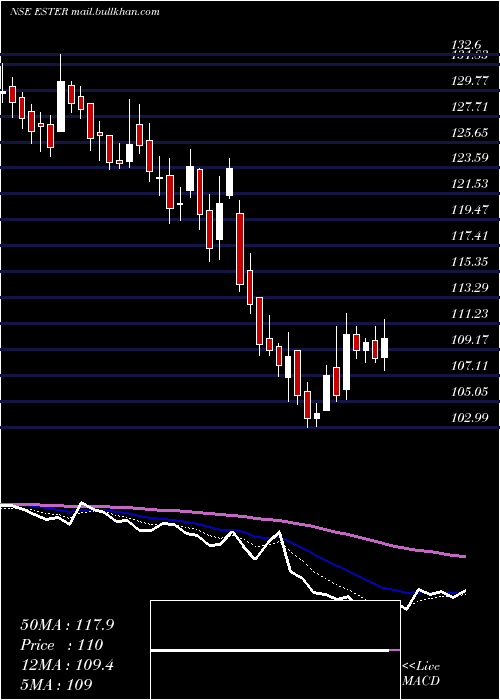Select the 121.53 price axis label
Image resolution: width=500 pixels, height=700 pixels.
point(470,183)
